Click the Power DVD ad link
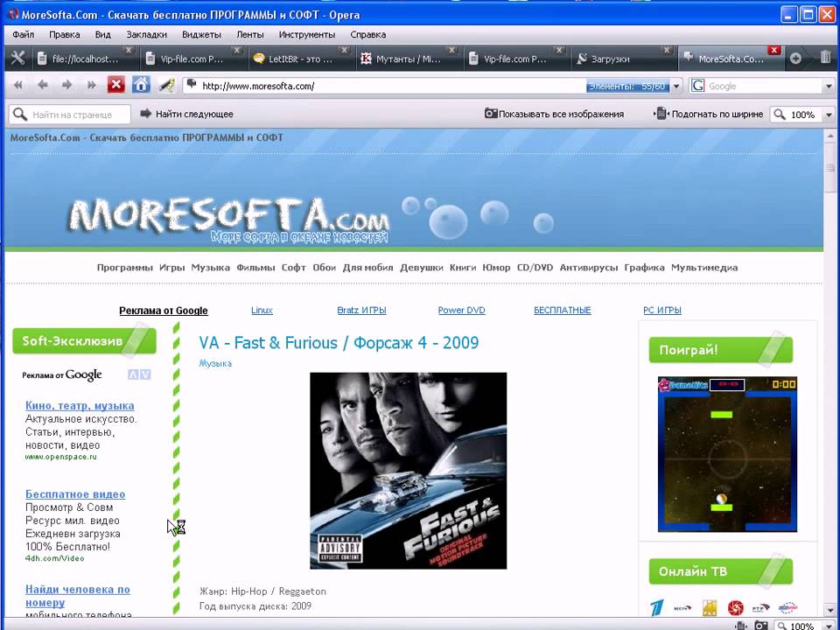This screenshot has width=840, height=630. (462, 310)
